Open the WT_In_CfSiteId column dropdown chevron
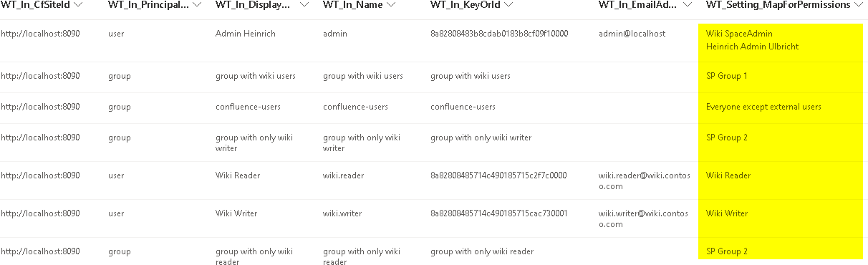The image size is (868, 265). tap(77, 5)
